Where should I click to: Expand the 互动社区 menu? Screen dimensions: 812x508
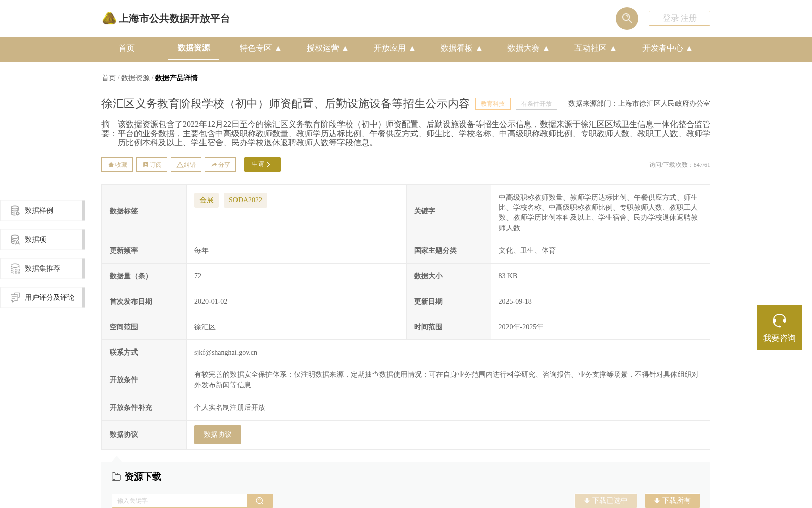click(595, 48)
